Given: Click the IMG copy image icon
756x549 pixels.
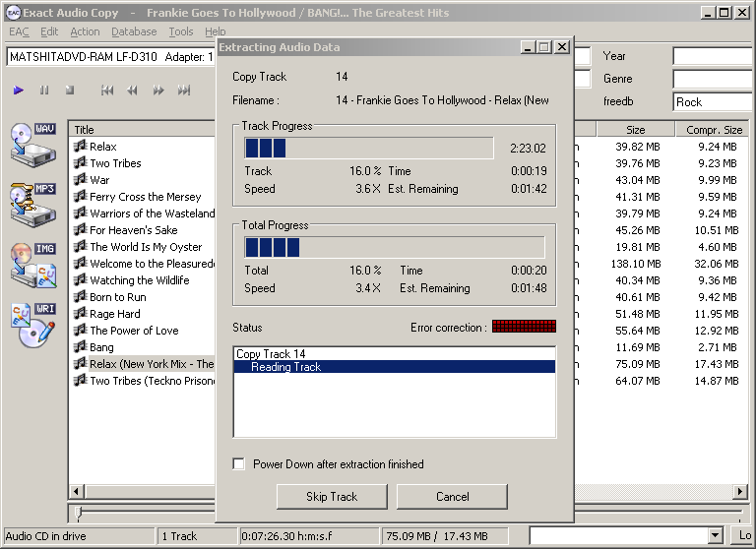Looking at the screenshot, I should tap(33, 265).
